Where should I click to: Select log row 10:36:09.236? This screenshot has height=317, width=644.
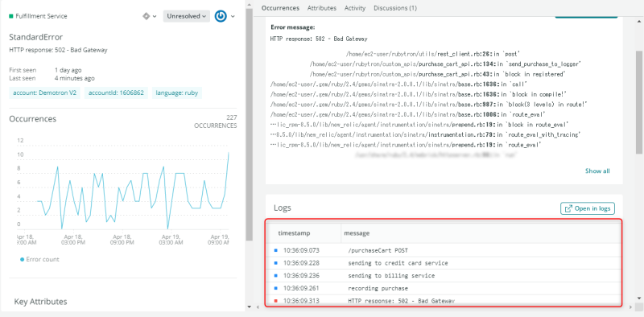[x=444, y=275]
